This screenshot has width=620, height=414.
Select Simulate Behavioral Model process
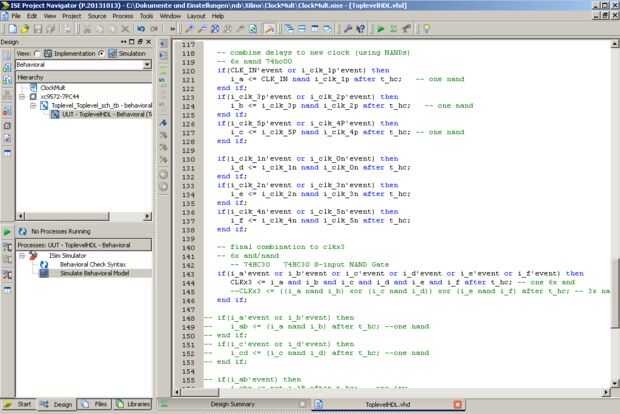coord(95,273)
